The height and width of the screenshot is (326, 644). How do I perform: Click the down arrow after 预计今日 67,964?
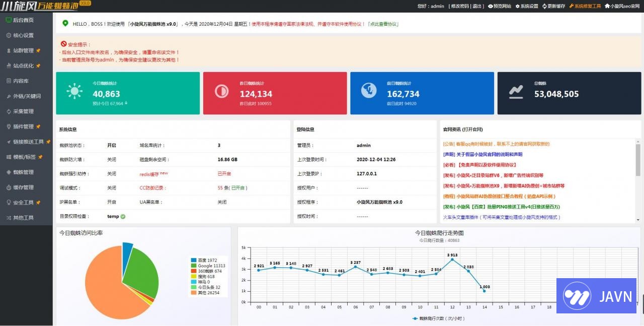coord(126,103)
